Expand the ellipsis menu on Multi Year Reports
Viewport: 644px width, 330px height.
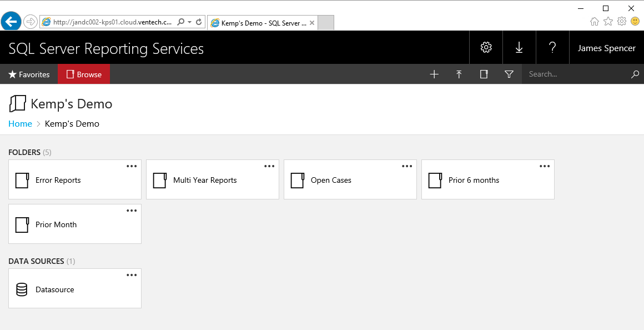[x=269, y=166]
